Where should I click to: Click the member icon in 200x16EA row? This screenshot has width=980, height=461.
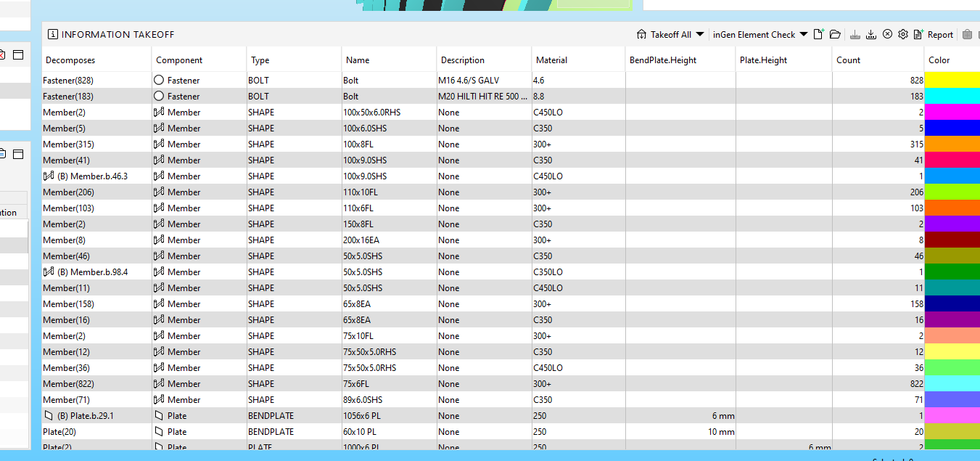pyautogui.click(x=159, y=240)
